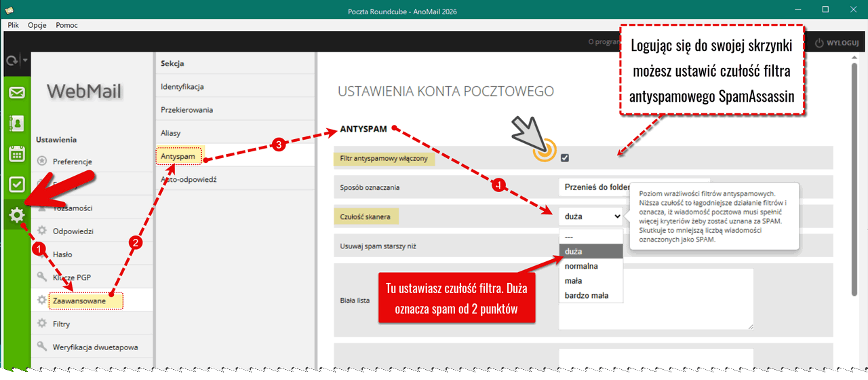Open the Tasks checkmark icon
Screen dimensions: 868x380
pos(17,184)
